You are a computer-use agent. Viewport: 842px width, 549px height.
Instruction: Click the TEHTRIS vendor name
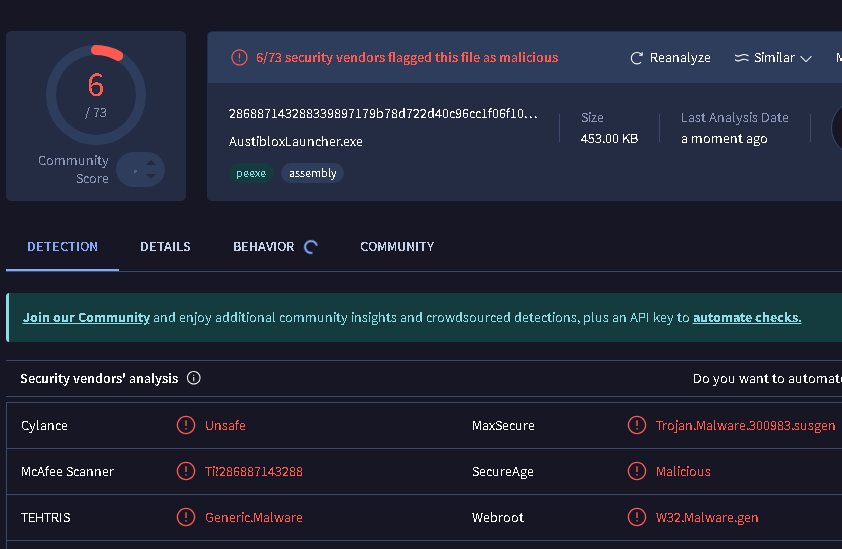click(46, 517)
